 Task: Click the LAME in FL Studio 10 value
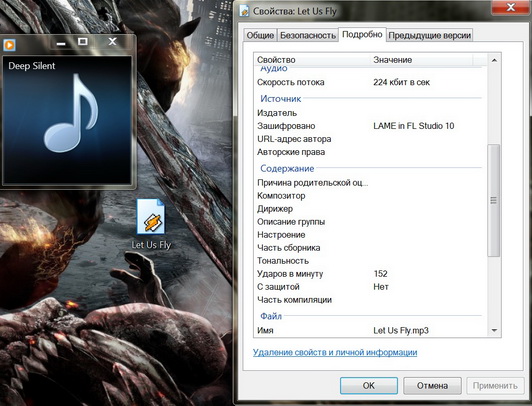pyautogui.click(x=414, y=126)
